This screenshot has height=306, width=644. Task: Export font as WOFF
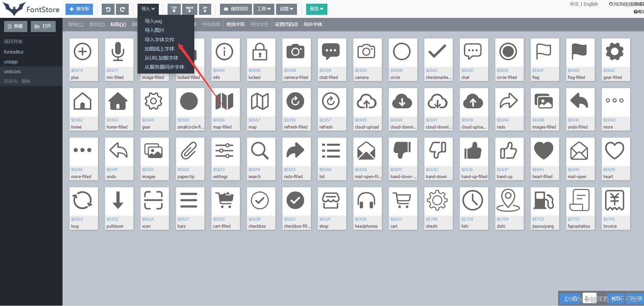(190, 9)
